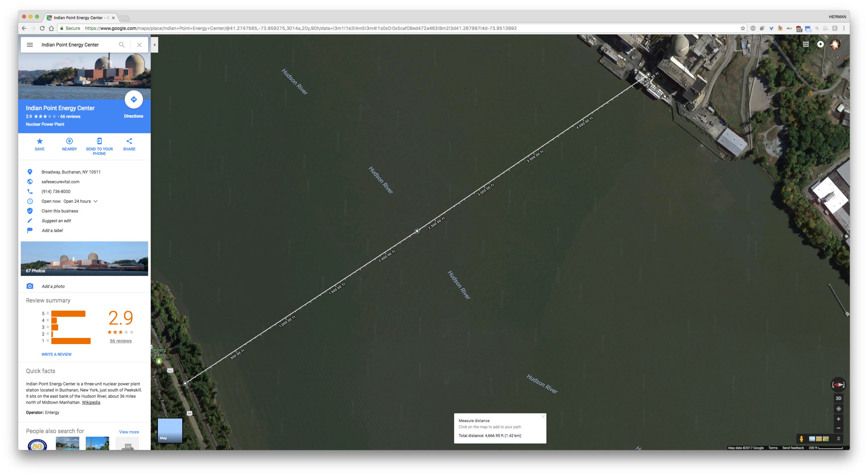Screen dimensions: 868x476
Task: Bookmark this page with star icon
Action: [x=743, y=28]
